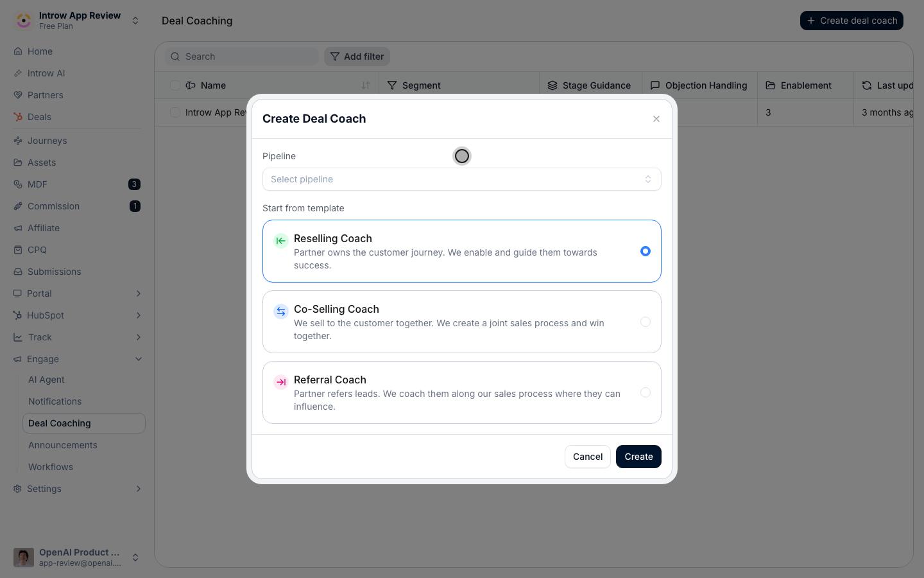
Task: Click the Search input field
Action: pyautogui.click(x=242, y=57)
